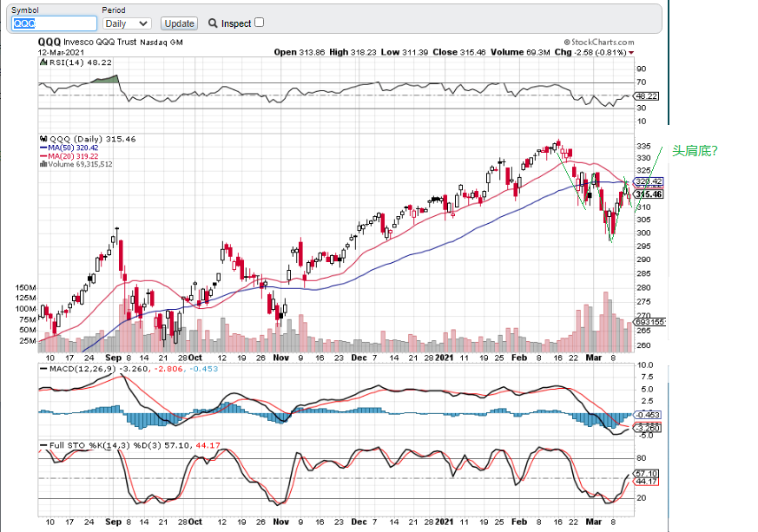Enable the Inspect checkbox
Viewport: 758px width, 532px height.
(x=259, y=23)
